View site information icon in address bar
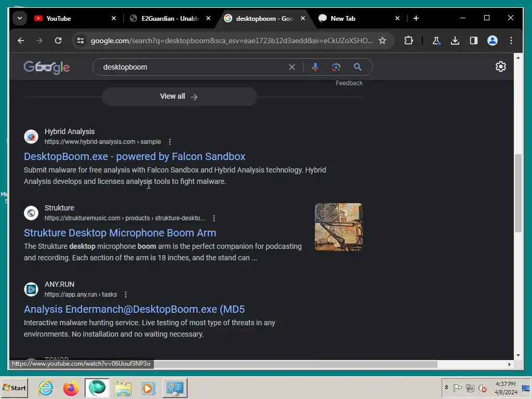 pyautogui.click(x=81, y=41)
